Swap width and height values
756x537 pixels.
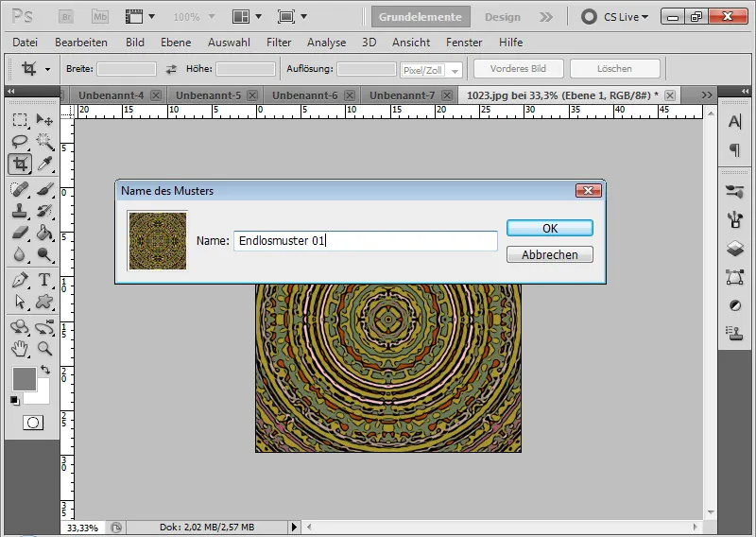click(x=171, y=69)
